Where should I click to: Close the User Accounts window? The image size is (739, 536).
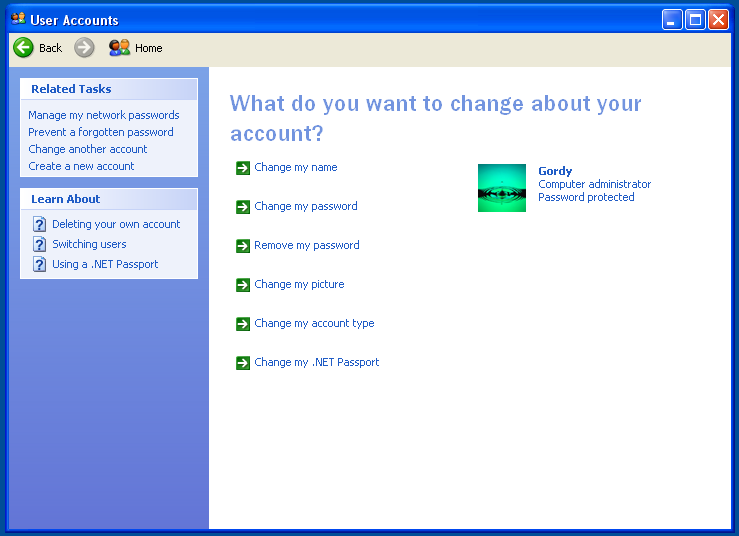tap(718, 20)
